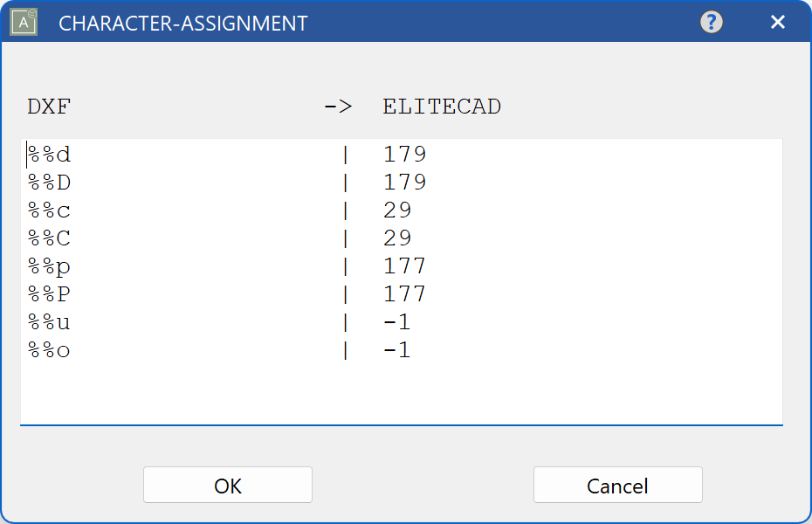Viewport: 812px width, 524px height.
Task: Confirm the assignments with OK
Action: click(x=227, y=485)
